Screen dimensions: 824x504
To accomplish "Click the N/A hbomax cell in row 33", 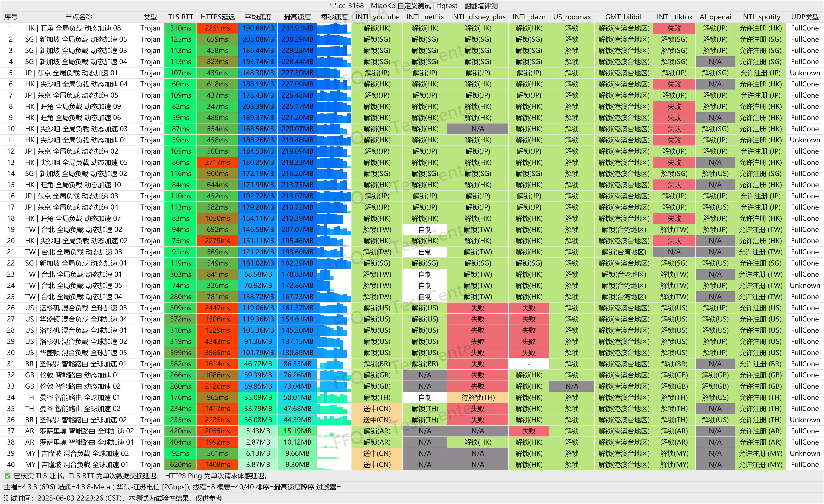I will 572,386.
